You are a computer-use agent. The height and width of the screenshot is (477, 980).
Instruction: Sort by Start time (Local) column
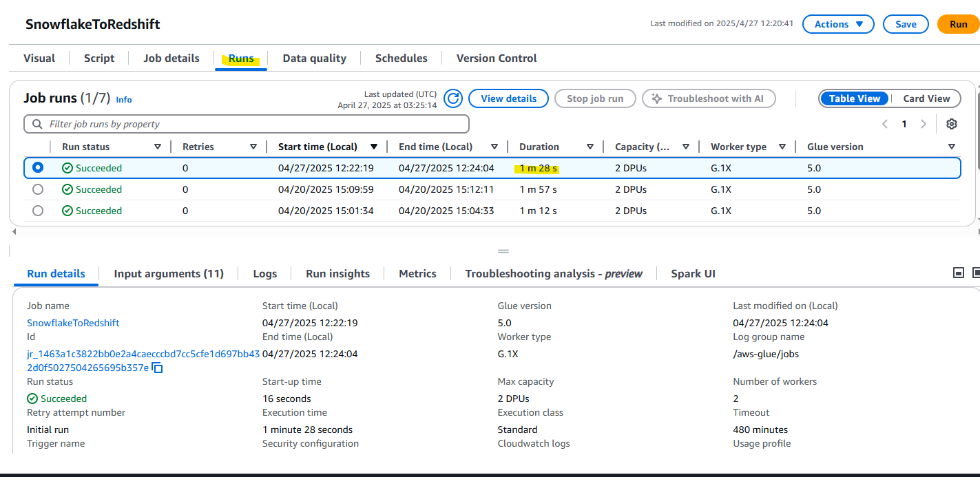pos(374,147)
